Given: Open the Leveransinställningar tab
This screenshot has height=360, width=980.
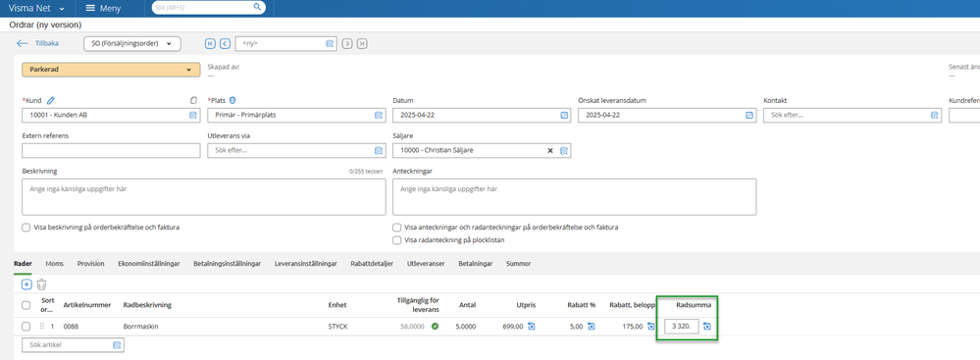Looking at the screenshot, I should pos(306,264).
